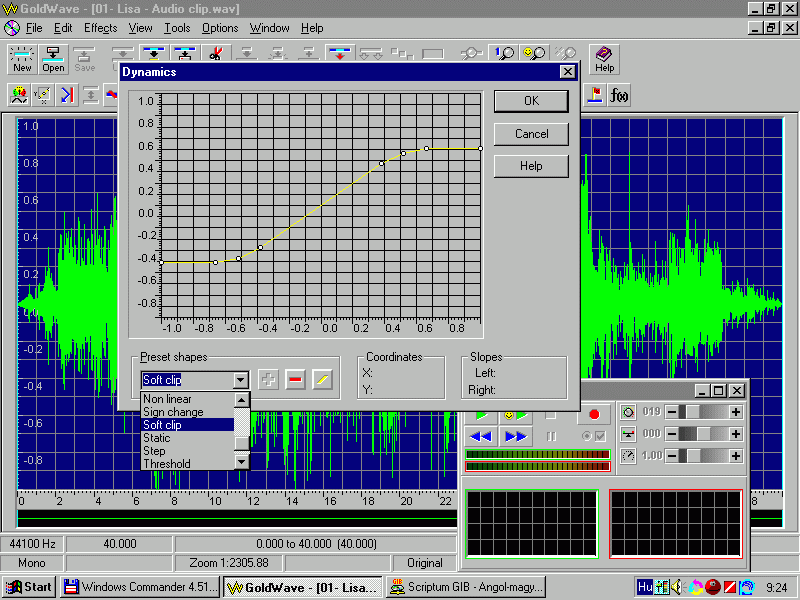This screenshot has width=800, height=600.
Task: Click the blue arrow red bar effect icon
Action: coord(67,95)
